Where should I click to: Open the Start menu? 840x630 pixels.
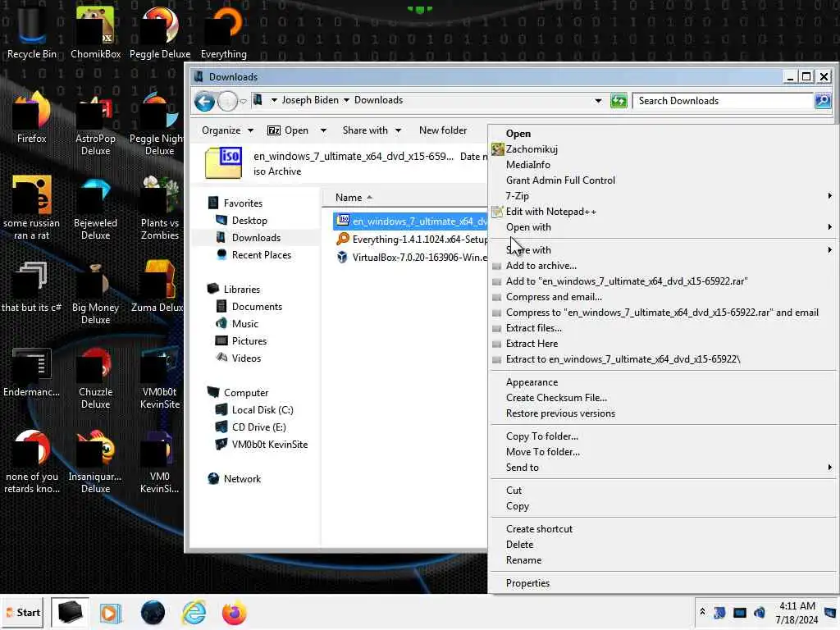click(x=23, y=612)
